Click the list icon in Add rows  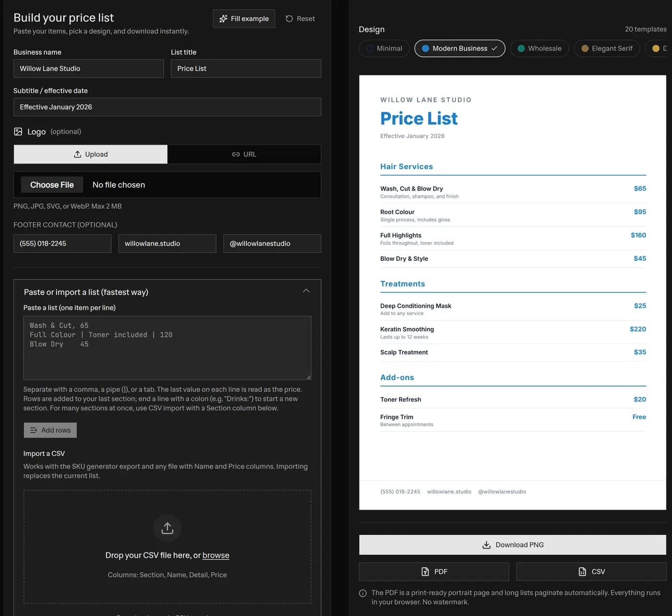click(x=34, y=430)
